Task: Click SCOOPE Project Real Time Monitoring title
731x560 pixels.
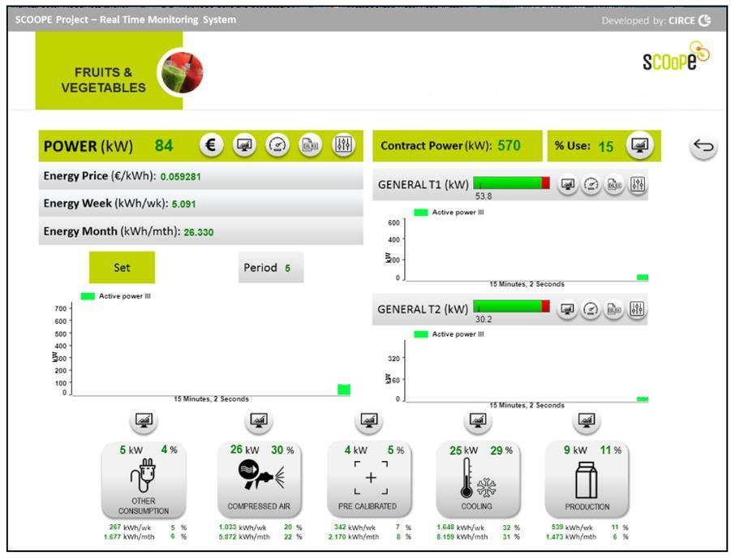Action: pyautogui.click(x=126, y=19)
